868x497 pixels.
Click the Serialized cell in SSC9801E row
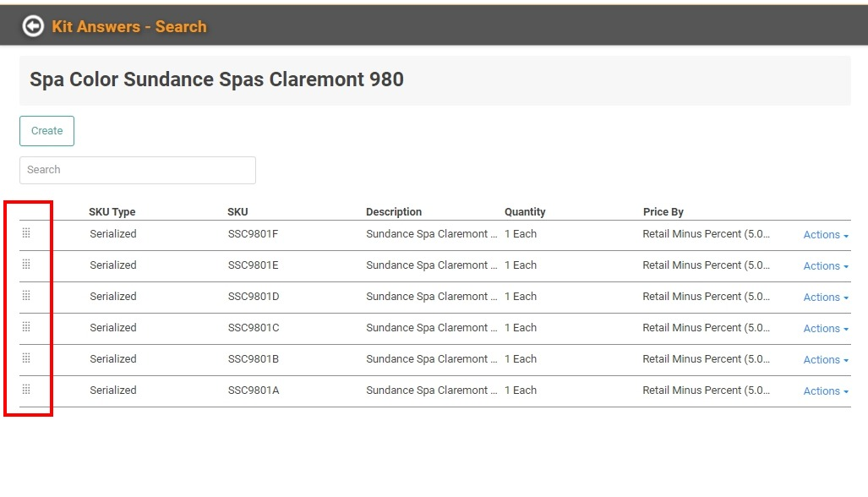[113, 265]
